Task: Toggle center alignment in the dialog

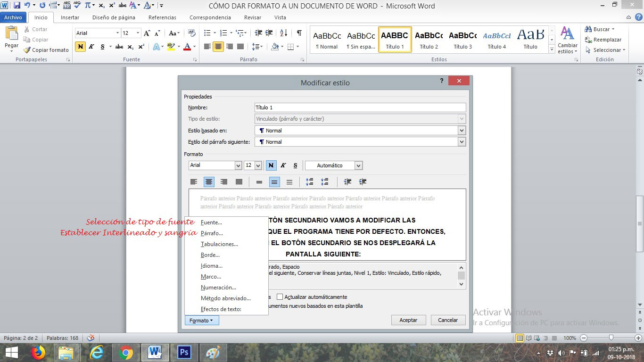Action: click(x=209, y=182)
